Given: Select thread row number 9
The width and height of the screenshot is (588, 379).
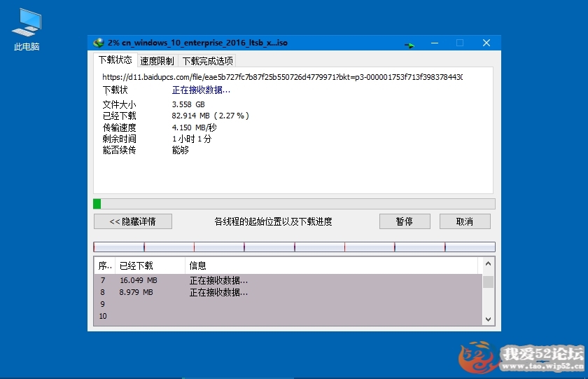Looking at the screenshot, I should pos(288,304).
